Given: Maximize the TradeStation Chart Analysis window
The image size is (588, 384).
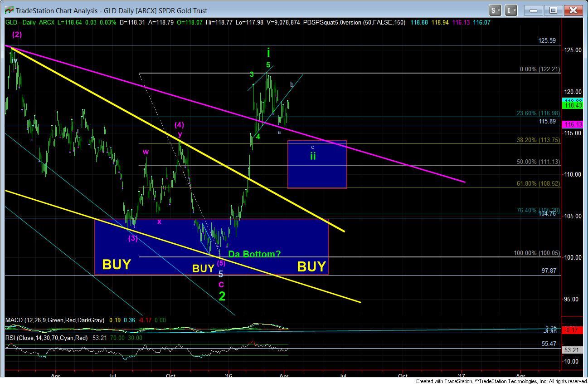Looking at the screenshot, I should (553, 10).
